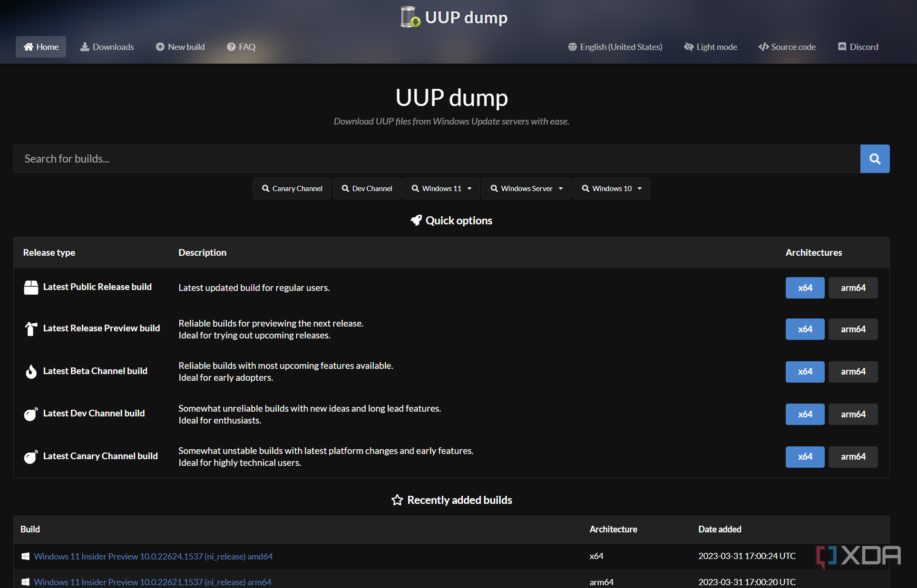Open the New build menu item
Screen dimensions: 917x588
click(180, 47)
